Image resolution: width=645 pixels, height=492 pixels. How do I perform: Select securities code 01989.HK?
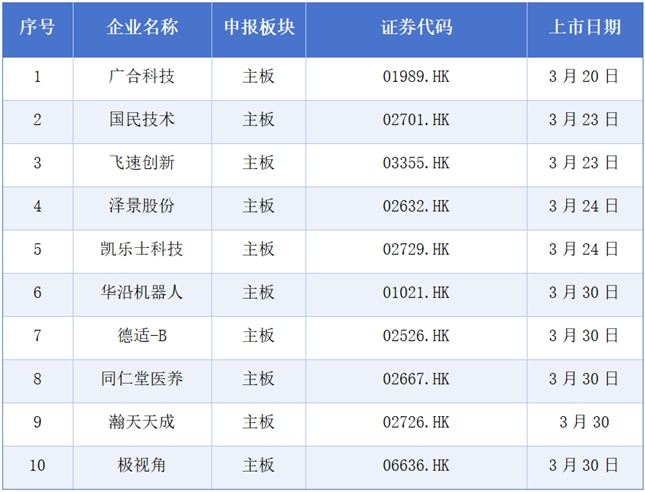(416, 76)
